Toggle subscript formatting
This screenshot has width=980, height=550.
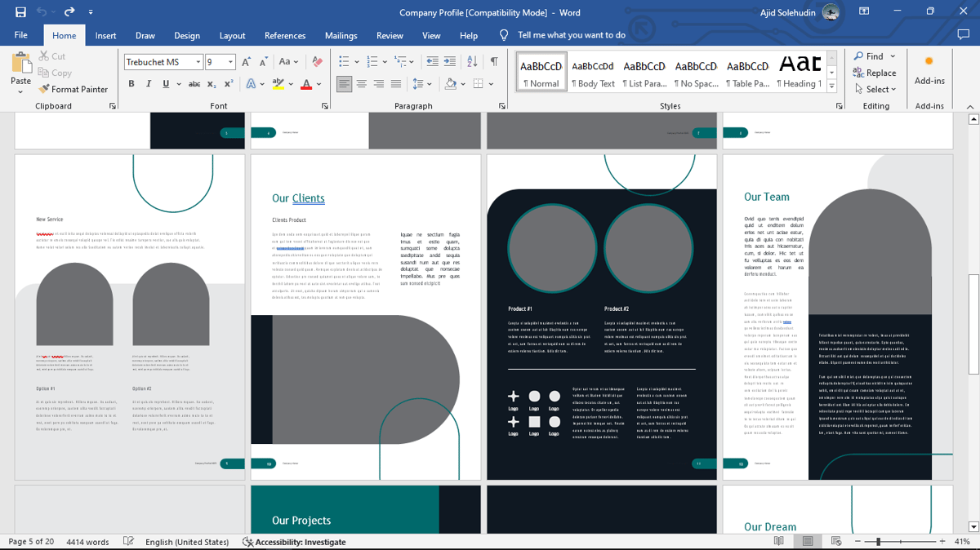212,84
